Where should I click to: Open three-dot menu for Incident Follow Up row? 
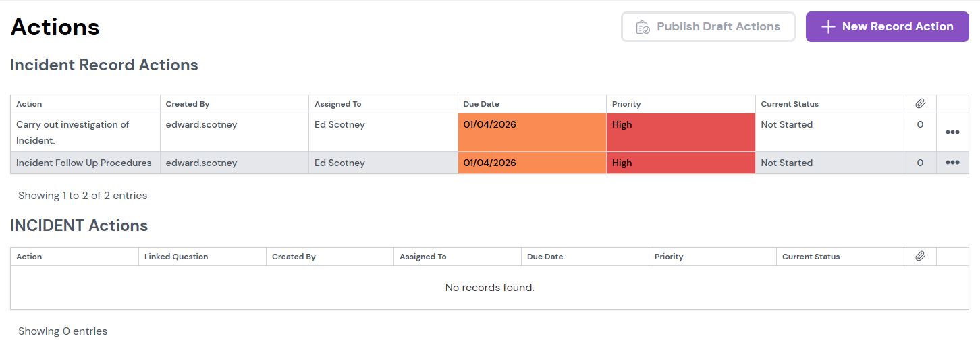point(952,163)
